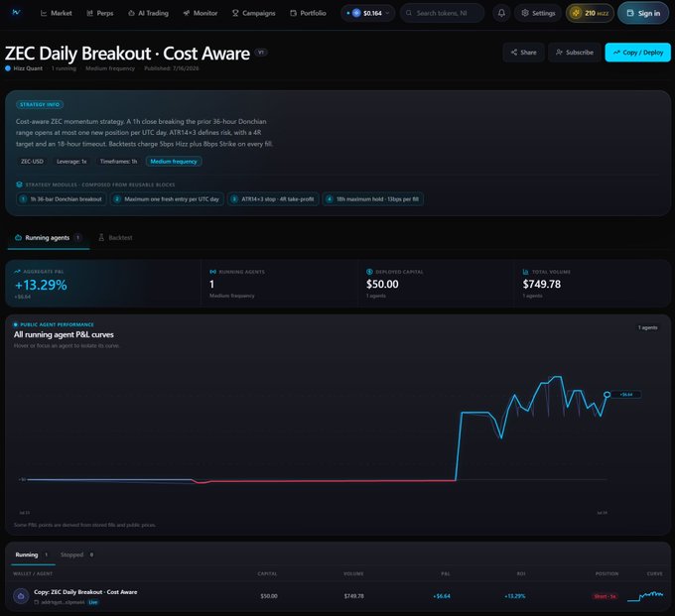
Task: Share this strategy
Action: [x=523, y=53]
